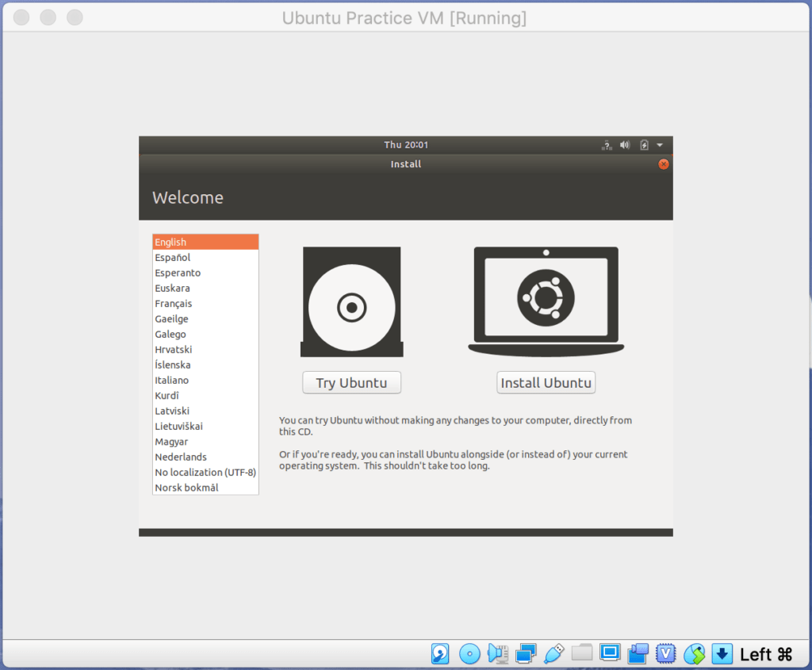Select Norsk bokmål in the language list
This screenshot has width=812, height=670.
point(205,488)
